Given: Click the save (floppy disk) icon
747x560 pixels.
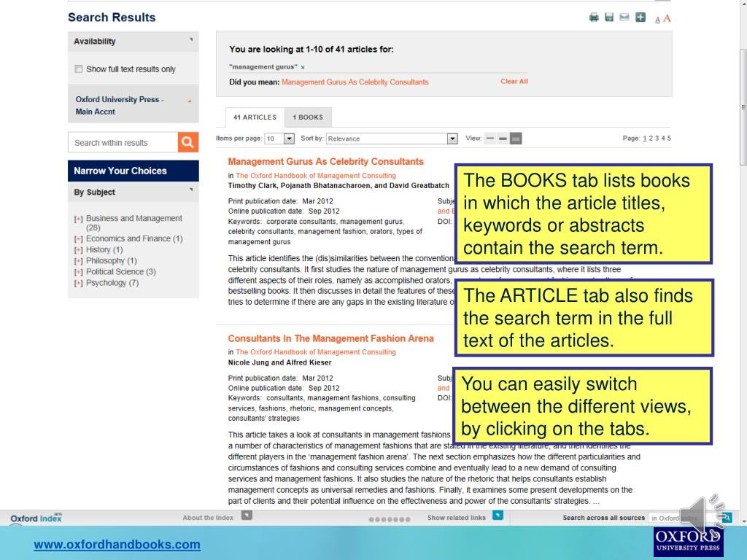Looking at the screenshot, I should 609,17.
